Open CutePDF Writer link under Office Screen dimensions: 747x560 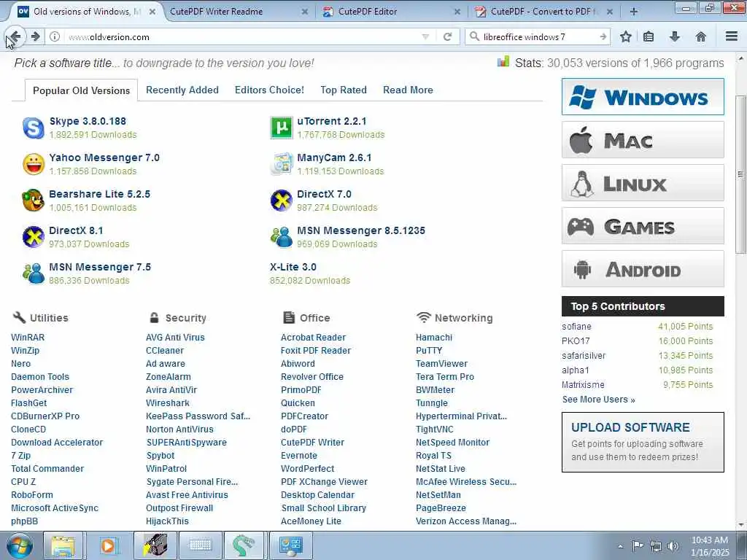[x=312, y=443]
